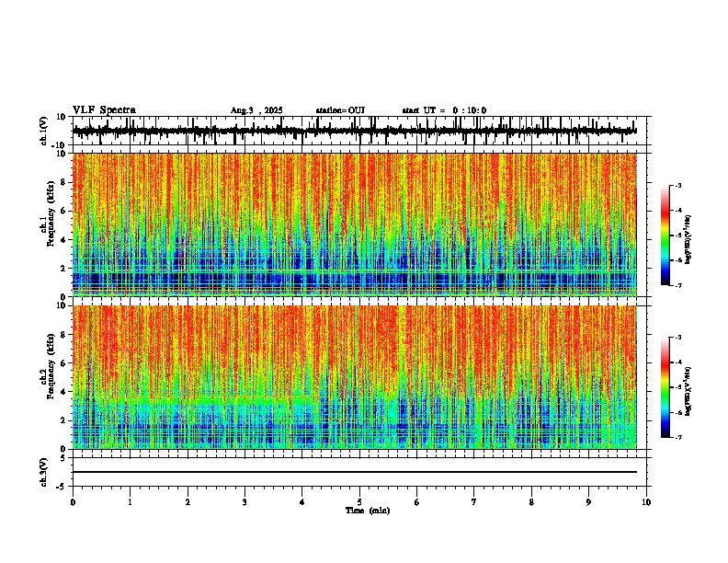Click the "0" label starting the time axis

point(73,502)
